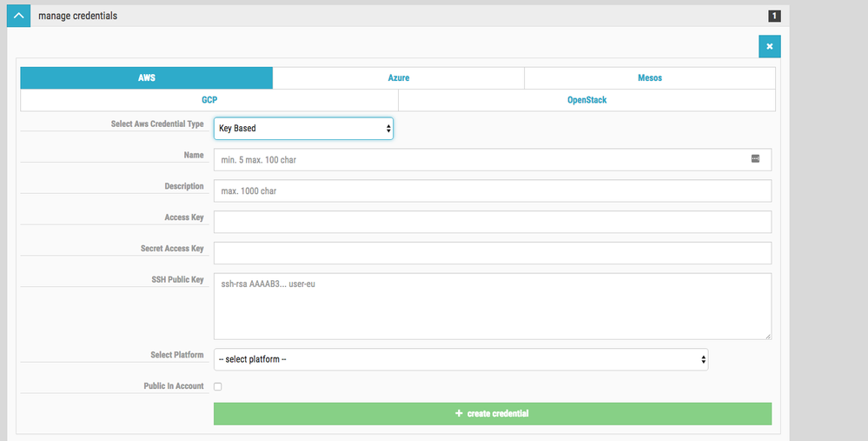Open the Aws Credential Type dropdown
This screenshot has width=868, height=441.
303,129
